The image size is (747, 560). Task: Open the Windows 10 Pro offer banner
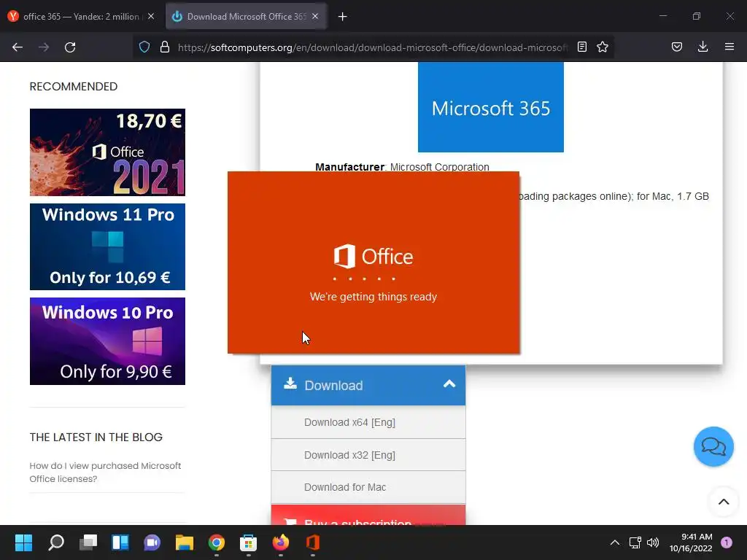[107, 341]
